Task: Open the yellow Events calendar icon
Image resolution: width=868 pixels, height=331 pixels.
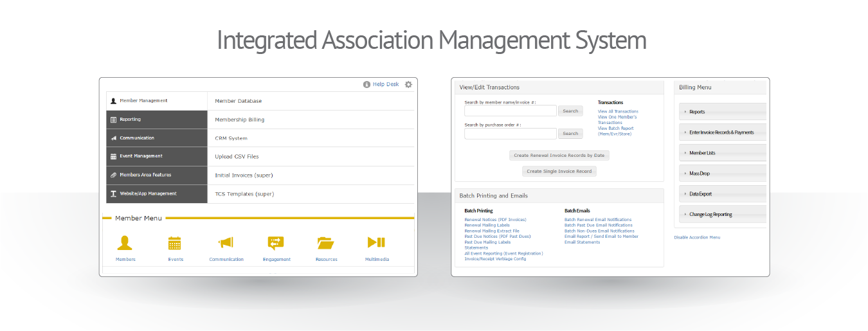Action: tap(175, 243)
